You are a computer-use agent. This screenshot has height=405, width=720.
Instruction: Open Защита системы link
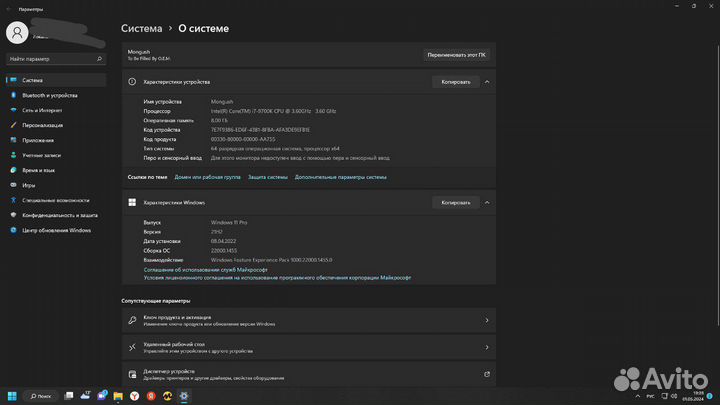[x=268, y=177]
